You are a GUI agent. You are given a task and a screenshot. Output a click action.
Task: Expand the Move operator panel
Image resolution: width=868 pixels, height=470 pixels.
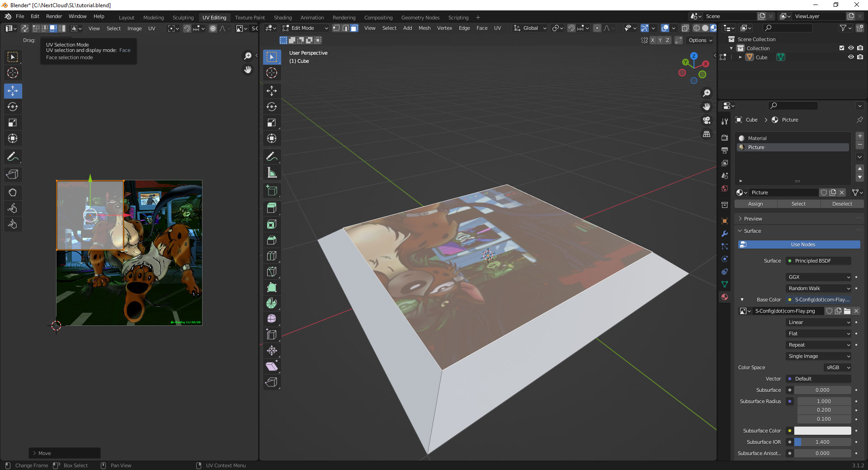(65, 453)
